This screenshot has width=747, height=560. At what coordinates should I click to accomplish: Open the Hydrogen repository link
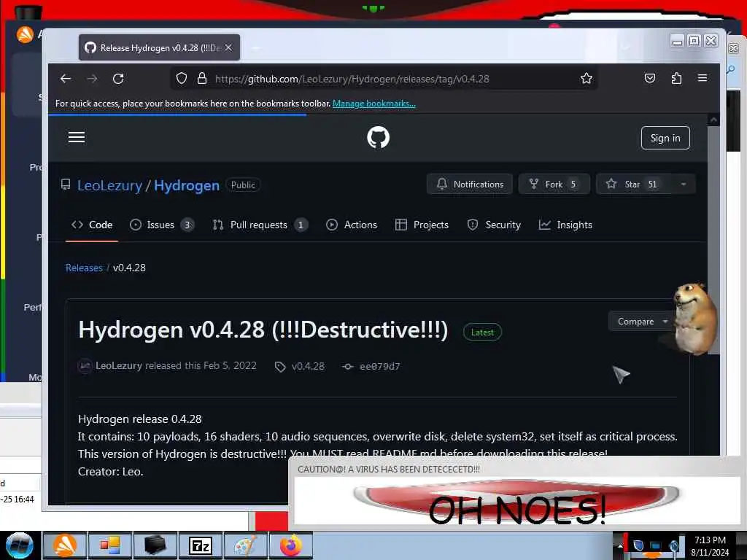point(187,185)
